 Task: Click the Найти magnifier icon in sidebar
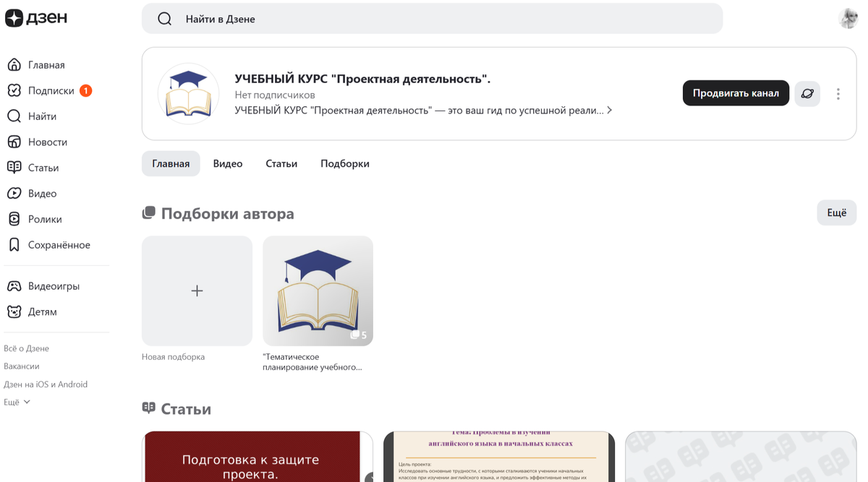[x=14, y=116]
